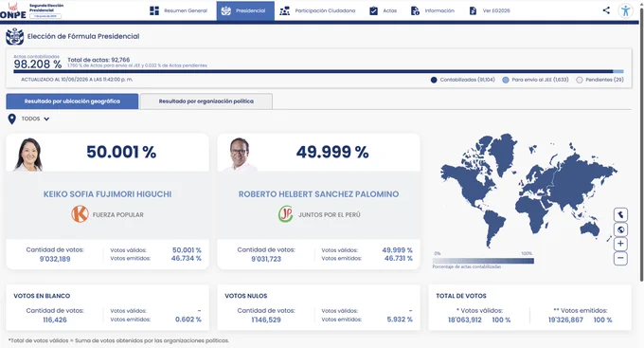Open the Resumen General dashboard icon
Screen dimensions: 644x348
154,10
